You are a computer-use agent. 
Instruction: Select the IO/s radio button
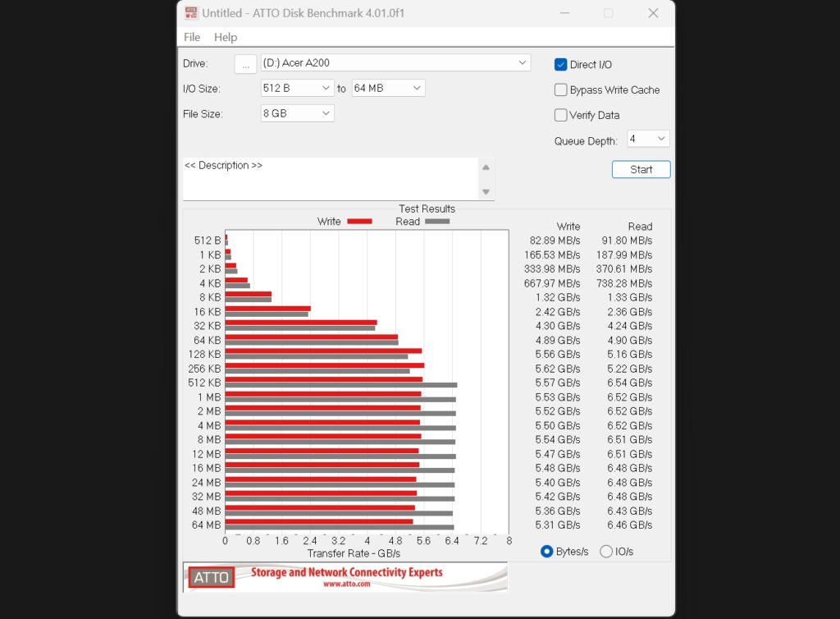click(606, 551)
